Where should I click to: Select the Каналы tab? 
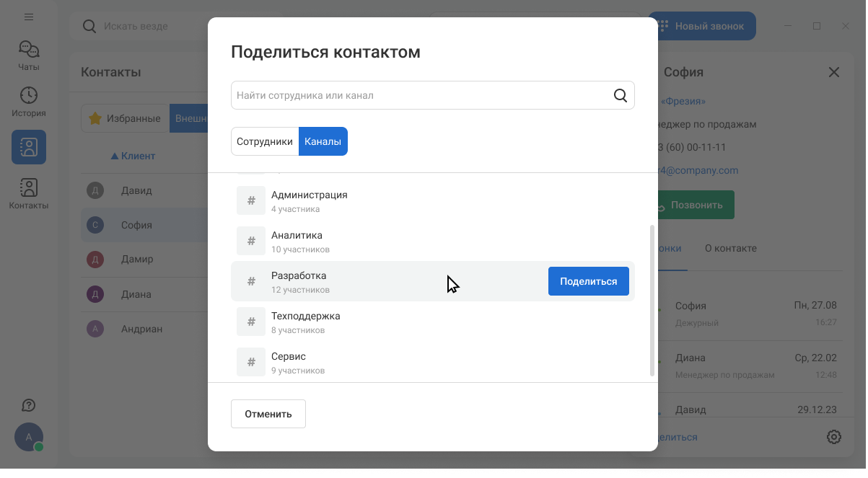coord(323,141)
